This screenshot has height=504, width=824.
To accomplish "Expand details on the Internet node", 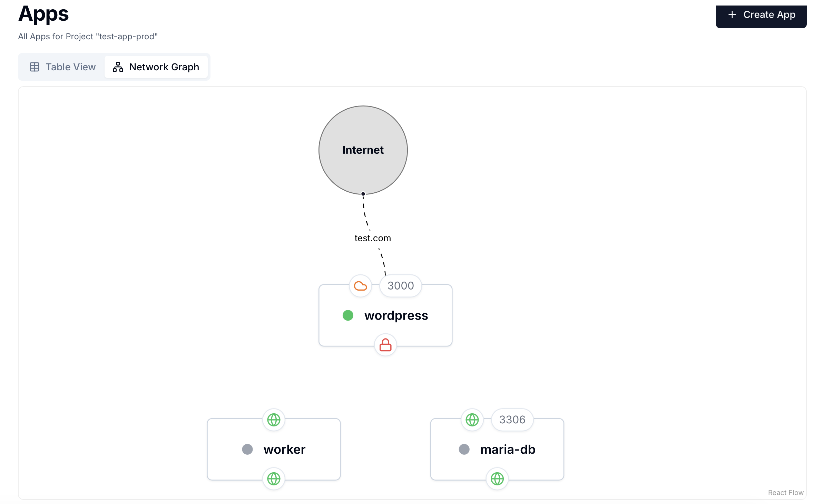I will coord(363,150).
